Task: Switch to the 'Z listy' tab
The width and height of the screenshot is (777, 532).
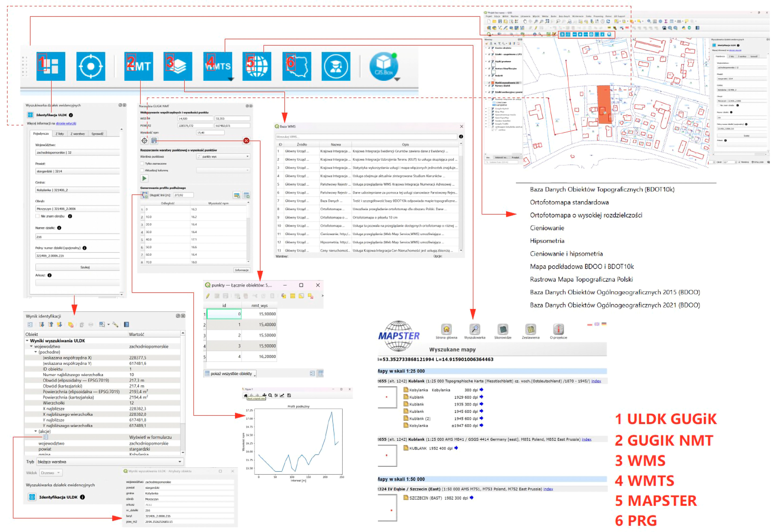Action: (x=60, y=134)
